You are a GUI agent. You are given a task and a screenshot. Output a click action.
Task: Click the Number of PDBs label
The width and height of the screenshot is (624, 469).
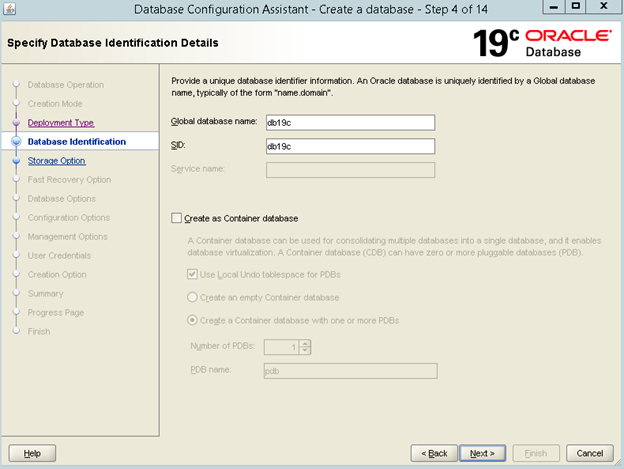coord(222,346)
